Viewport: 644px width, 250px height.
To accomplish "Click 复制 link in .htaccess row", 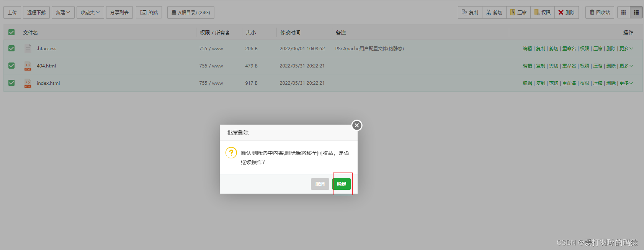I will [541, 49].
